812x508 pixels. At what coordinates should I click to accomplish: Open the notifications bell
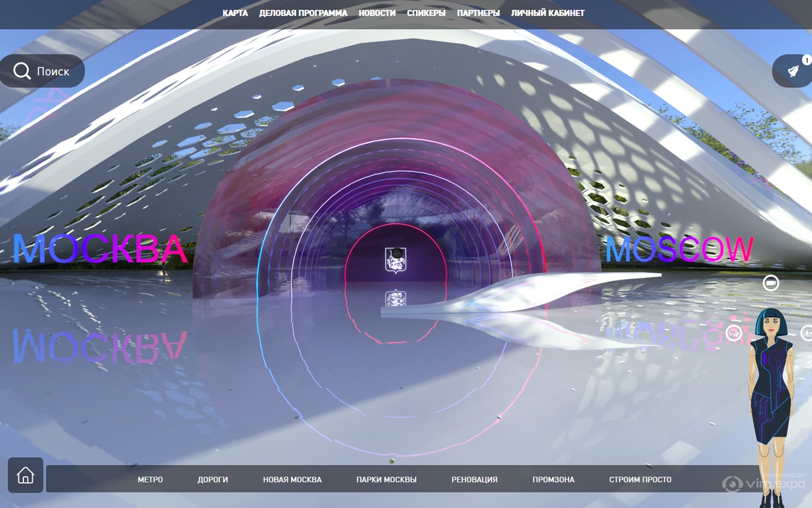[x=793, y=71]
